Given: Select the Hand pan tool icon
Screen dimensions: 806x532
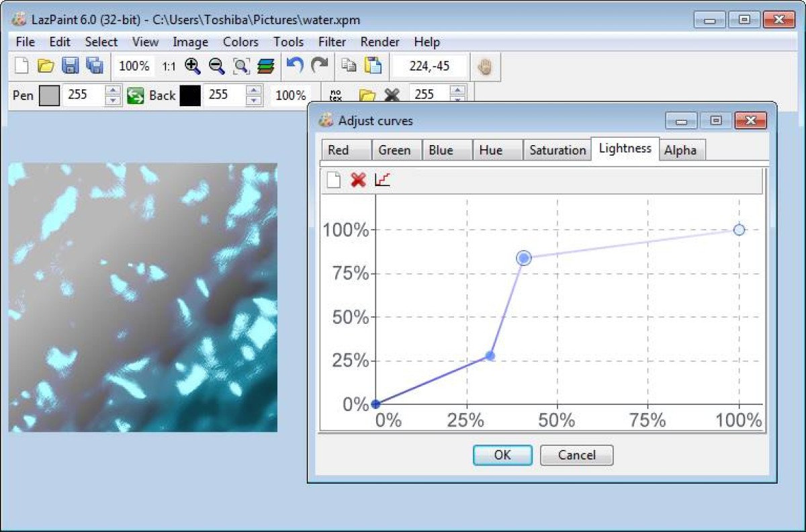Looking at the screenshot, I should coord(484,66).
